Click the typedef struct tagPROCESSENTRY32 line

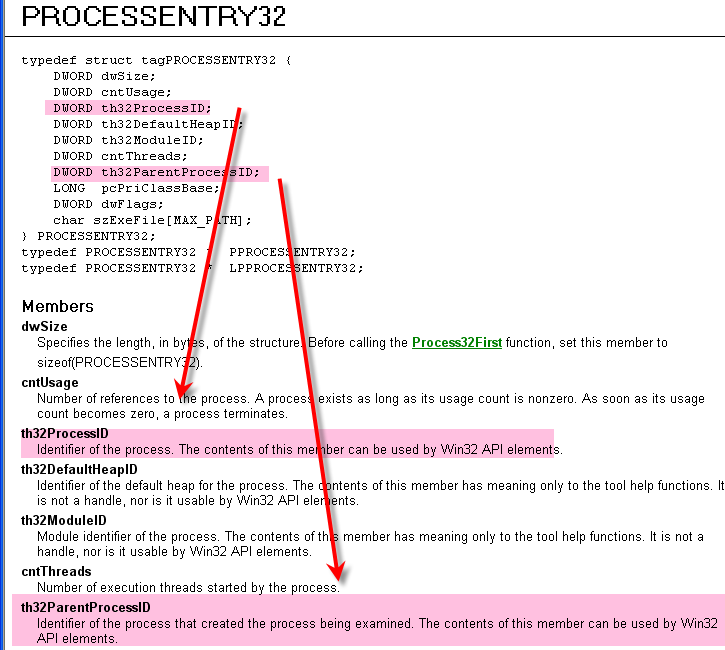coord(156,60)
